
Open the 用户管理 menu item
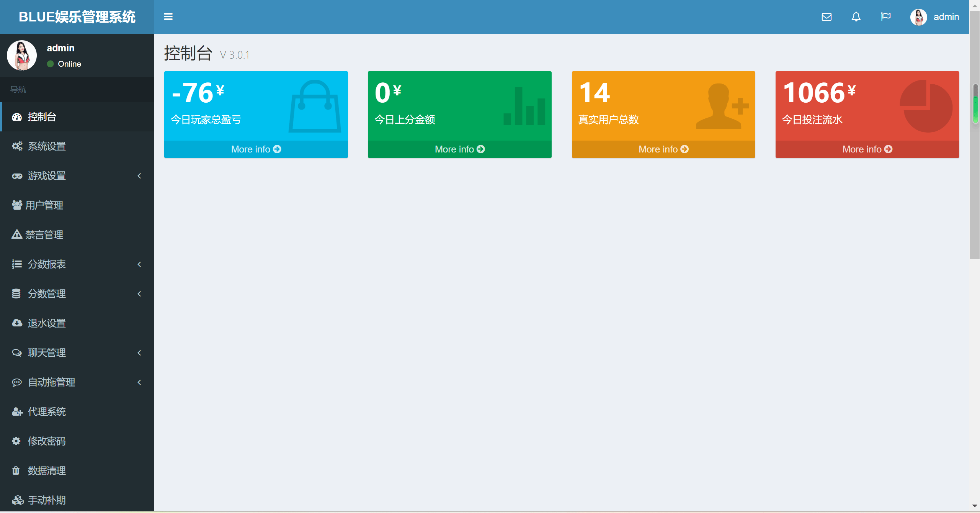click(44, 205)
